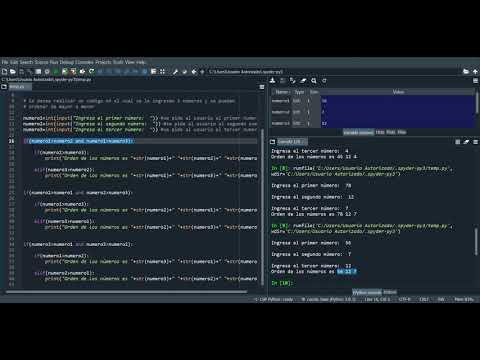Viewport: 480px width, 360px height.
Task: Open the Debug menu
Action: [x=67, y=62]
